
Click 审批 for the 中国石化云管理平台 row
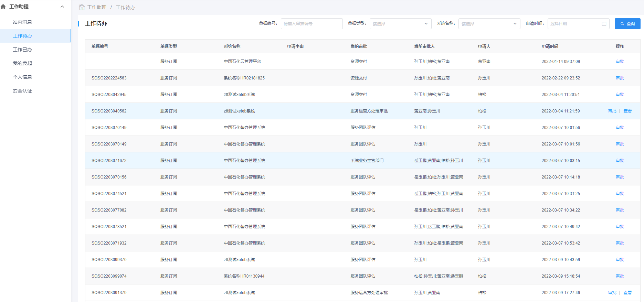(x=620, y=62)
